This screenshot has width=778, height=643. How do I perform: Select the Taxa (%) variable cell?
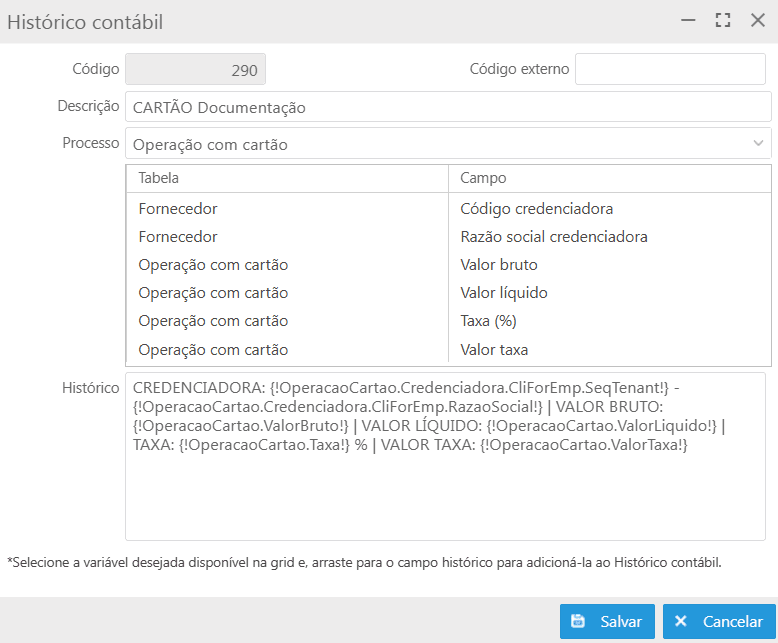pyautogui.click(x=488, y=321)
